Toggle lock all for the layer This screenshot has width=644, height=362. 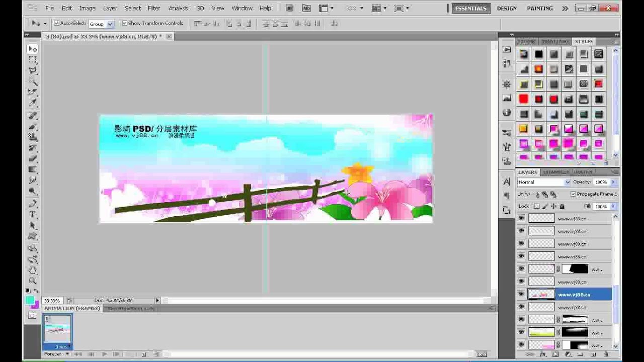click(x=562, y=206)
